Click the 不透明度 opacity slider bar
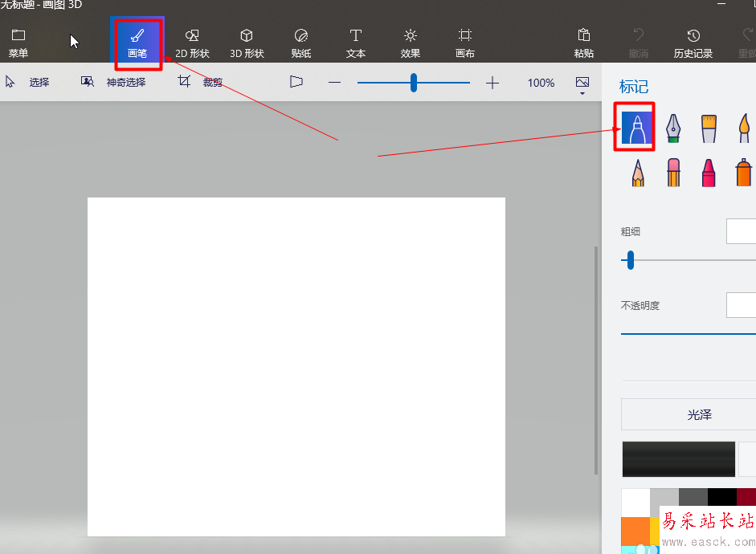This screenshot has width=756, height=554. point(689,333)
